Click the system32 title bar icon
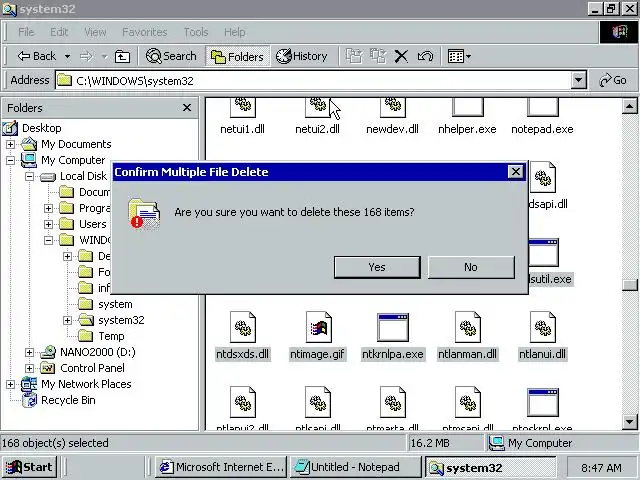640x480 pixels. tap(9, 8)
